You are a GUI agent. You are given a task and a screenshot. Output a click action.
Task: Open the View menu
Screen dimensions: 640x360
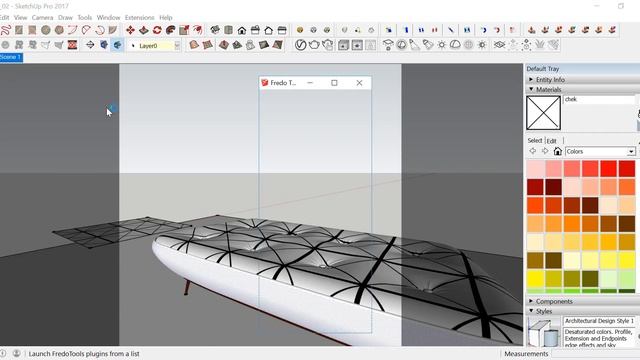(x=20, y=18)
